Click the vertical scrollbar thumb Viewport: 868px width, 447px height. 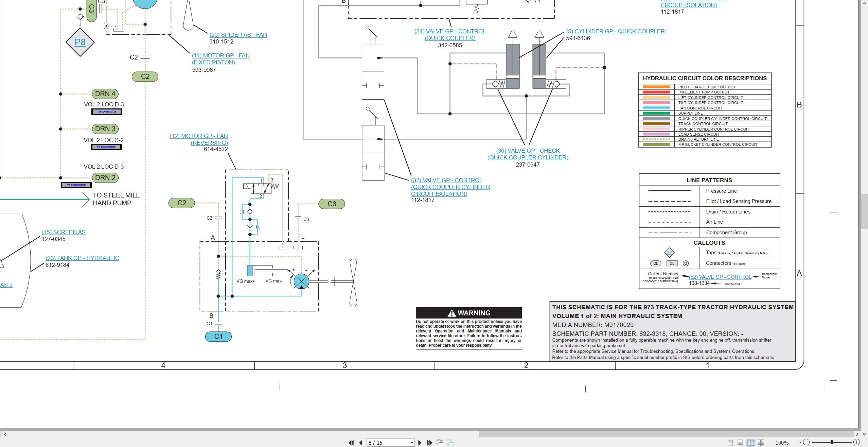tap(864, 211)
